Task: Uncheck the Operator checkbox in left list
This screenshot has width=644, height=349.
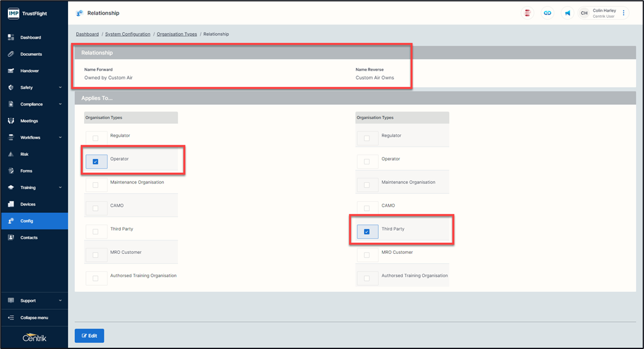Action: 95,162
